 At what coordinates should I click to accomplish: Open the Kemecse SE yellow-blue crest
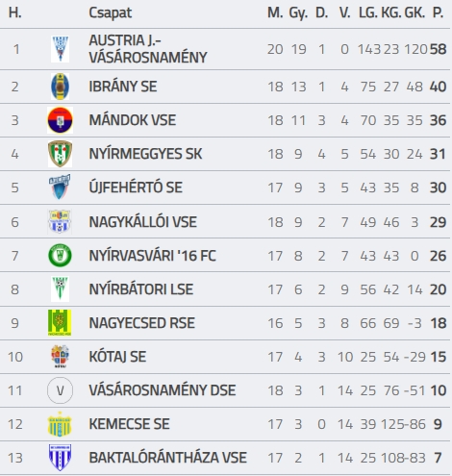pos(60,424)
